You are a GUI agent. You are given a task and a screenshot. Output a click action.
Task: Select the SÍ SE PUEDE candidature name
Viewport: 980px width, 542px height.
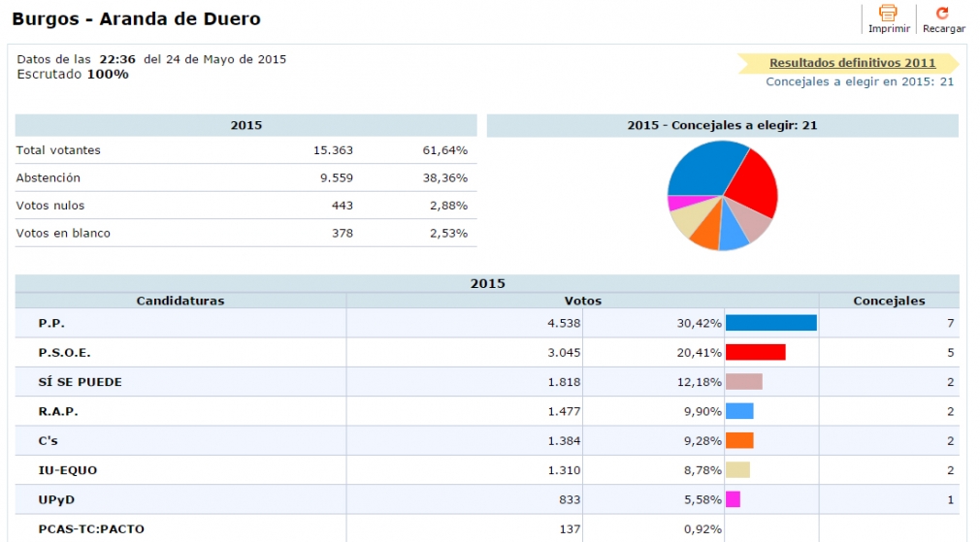(80, 382)
